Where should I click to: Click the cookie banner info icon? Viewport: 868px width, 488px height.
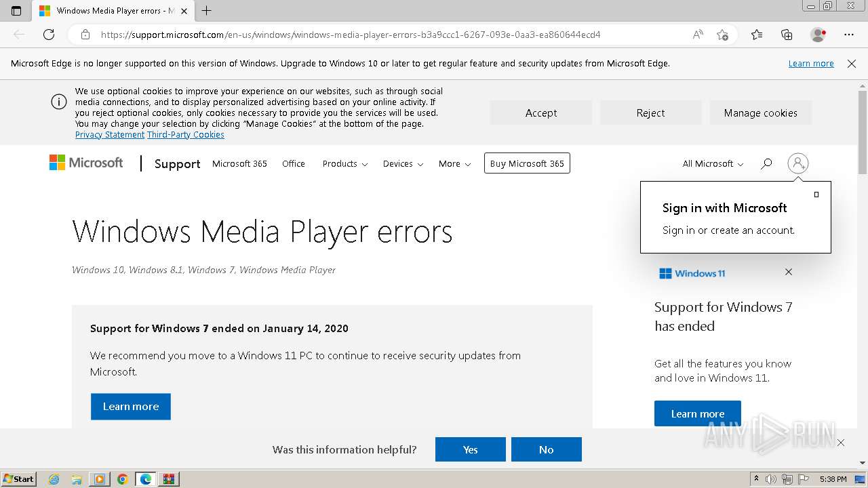pyautogui.click(x=58, y=102)
